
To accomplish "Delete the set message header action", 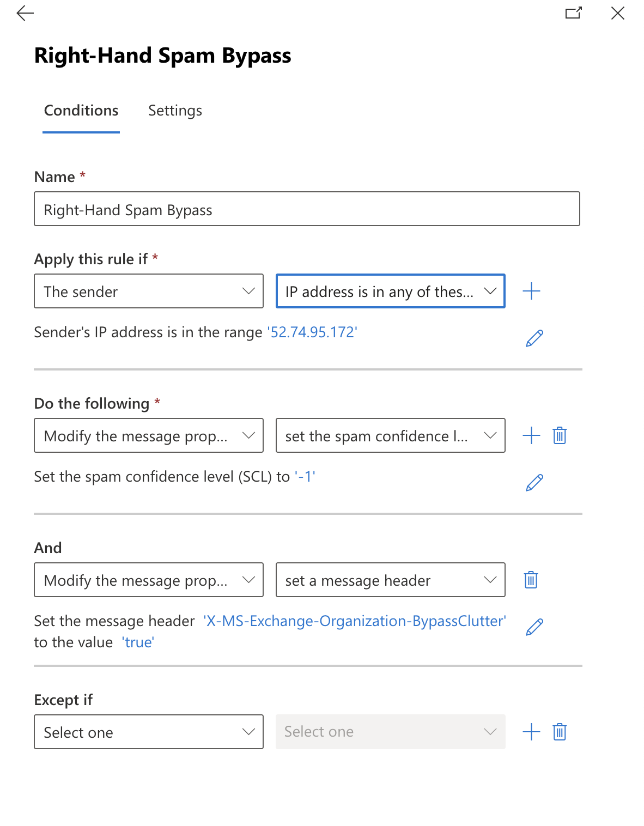I will point(531,580).
